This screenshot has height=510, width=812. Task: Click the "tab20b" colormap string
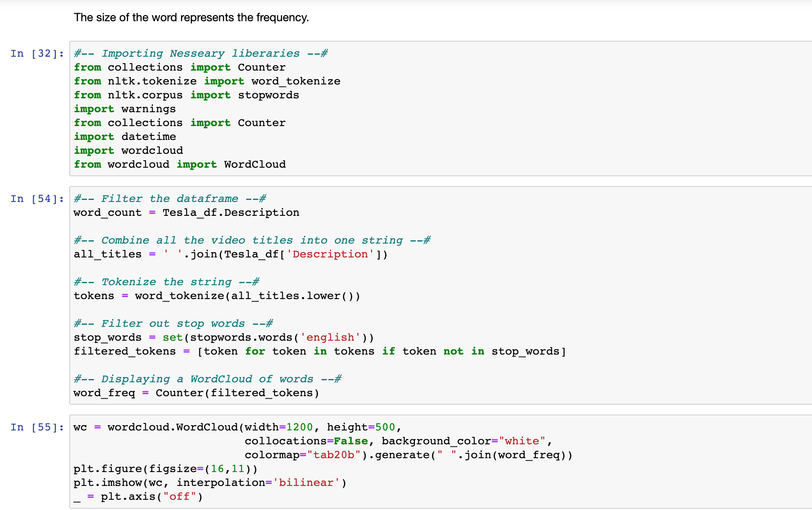coord(334,455)
